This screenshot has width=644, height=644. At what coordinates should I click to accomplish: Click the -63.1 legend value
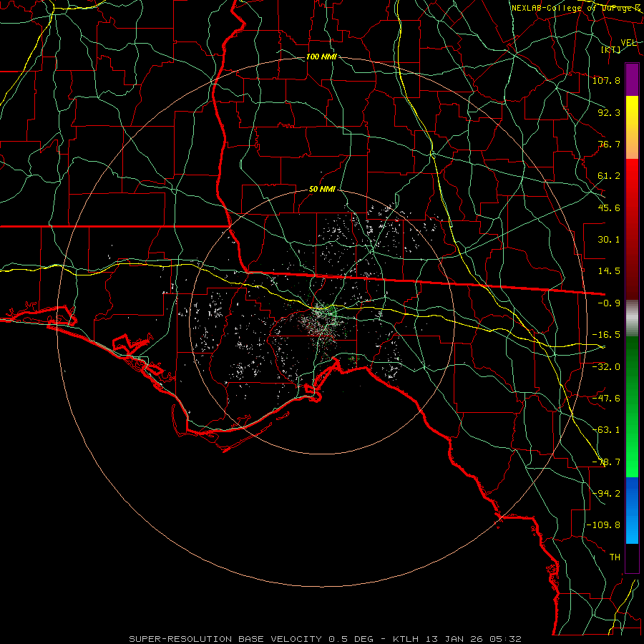606,430
